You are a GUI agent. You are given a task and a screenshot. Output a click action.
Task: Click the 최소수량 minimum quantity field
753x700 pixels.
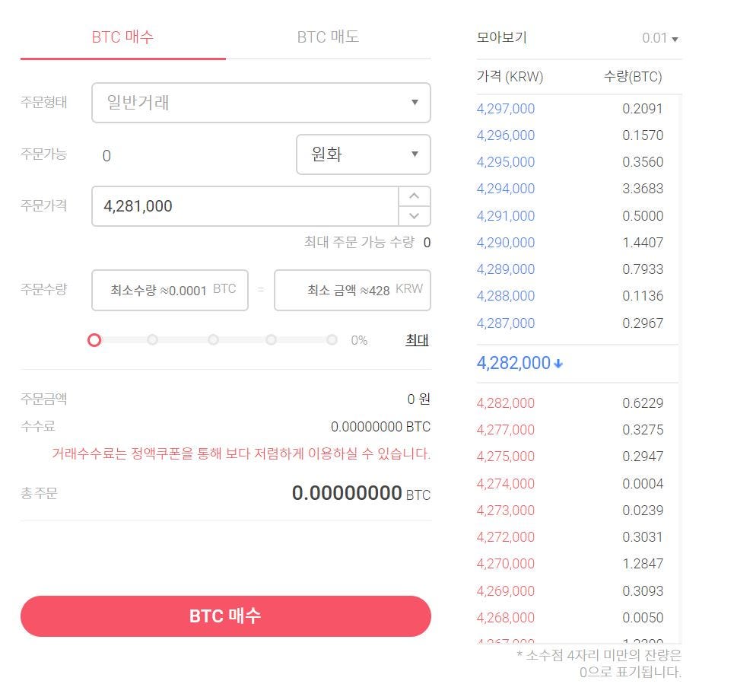(x=169, y=290)
